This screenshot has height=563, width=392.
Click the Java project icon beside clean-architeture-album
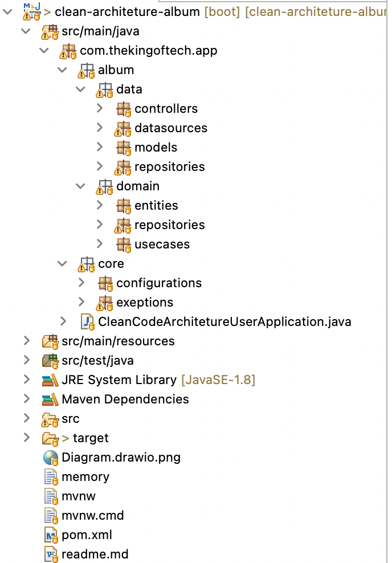coord(32,11)
